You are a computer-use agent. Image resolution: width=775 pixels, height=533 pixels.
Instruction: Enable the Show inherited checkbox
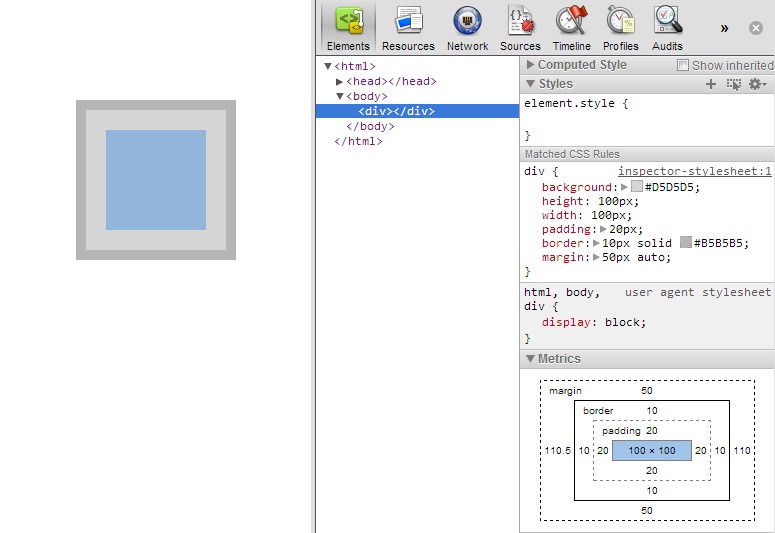pos(683,65)
